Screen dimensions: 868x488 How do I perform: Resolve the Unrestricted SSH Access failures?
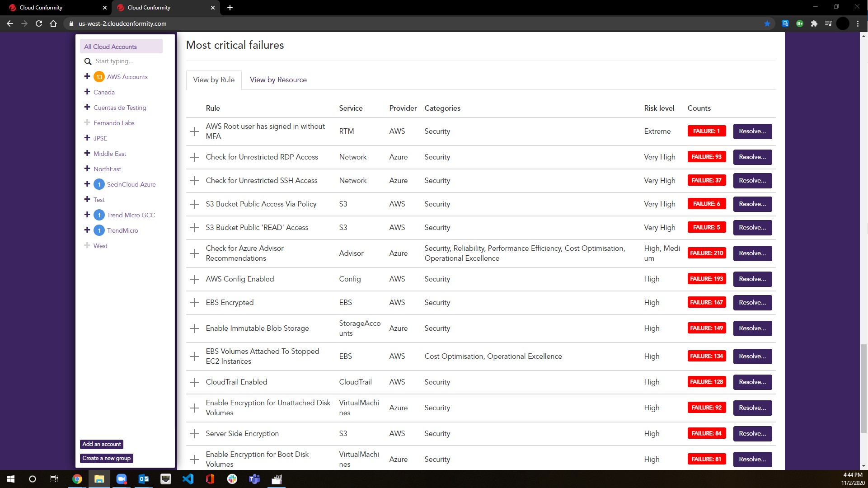(x=752, y=181)
